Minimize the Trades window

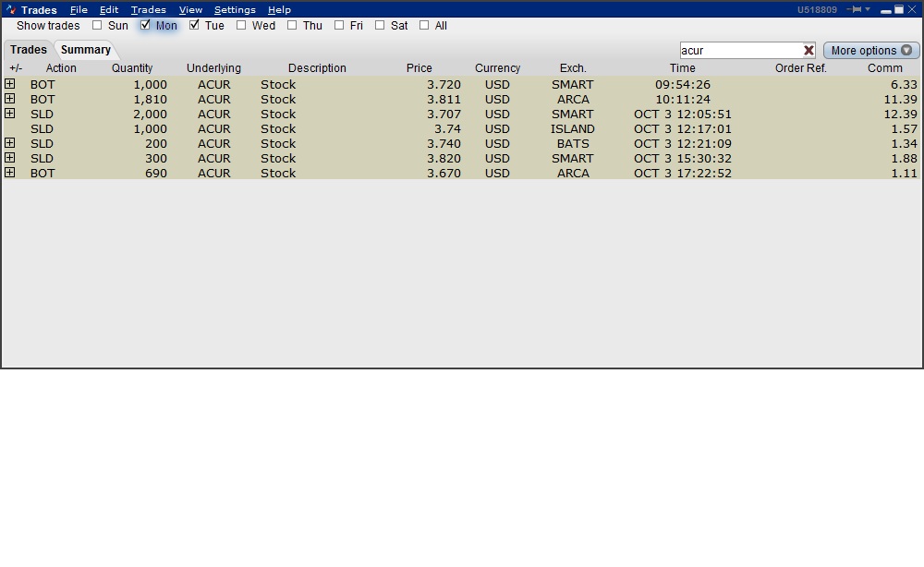click(x=886, y=10)
